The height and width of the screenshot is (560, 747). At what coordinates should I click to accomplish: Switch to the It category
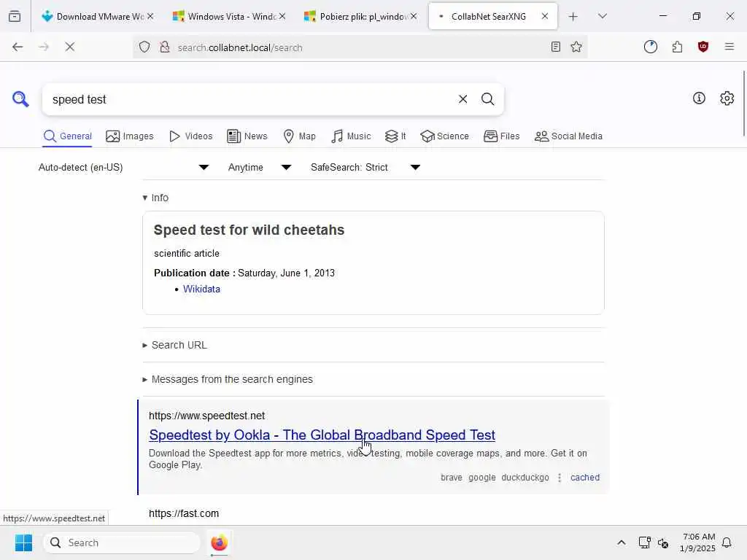click(x=395, y=136)
